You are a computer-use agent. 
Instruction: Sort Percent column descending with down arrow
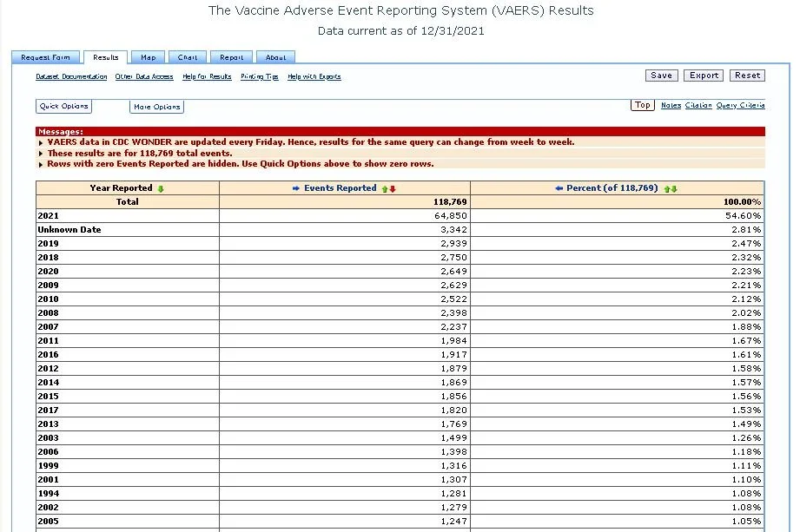[674, 189]
